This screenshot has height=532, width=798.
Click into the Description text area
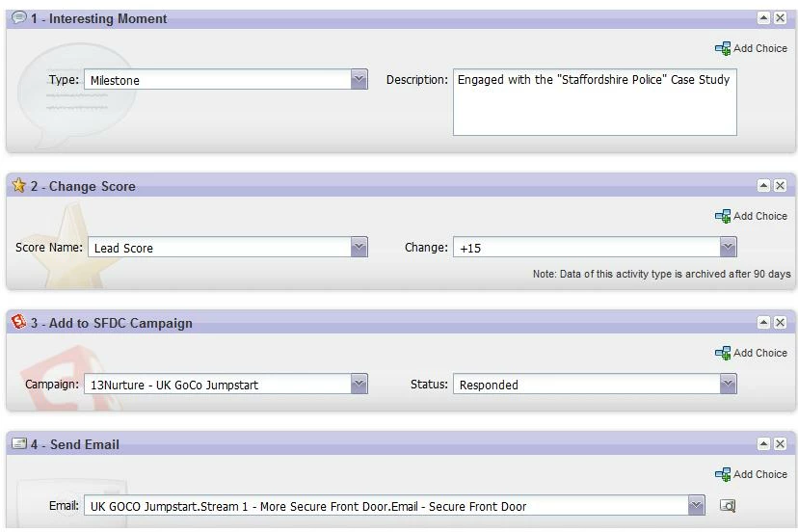[x=595, y=102]
